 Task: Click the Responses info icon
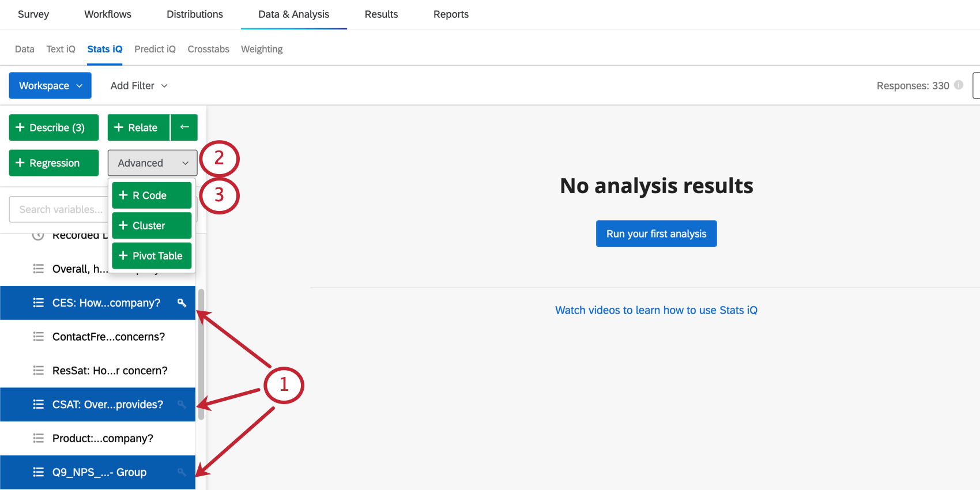pos(959,85)
